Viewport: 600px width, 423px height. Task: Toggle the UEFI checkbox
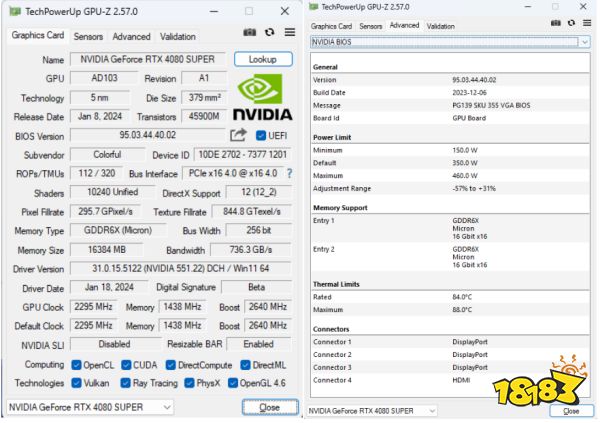point(261,136)
